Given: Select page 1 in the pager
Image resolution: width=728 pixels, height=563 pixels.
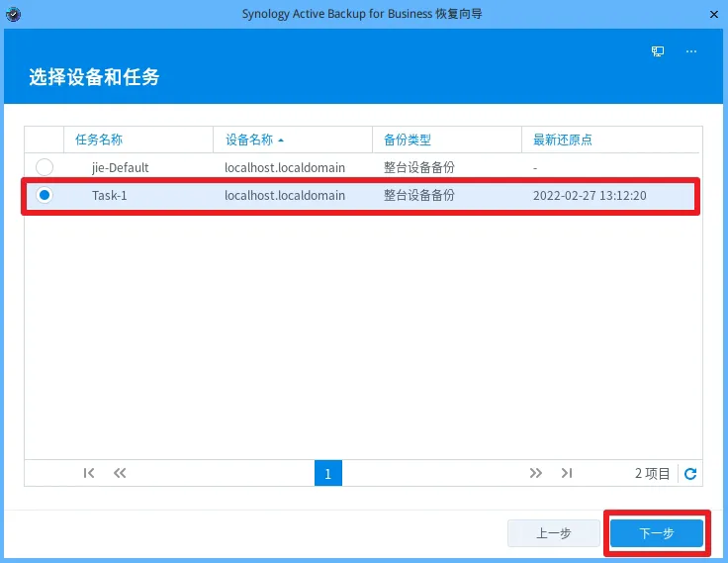Looking at the screenshot, I should pos(328,473).
